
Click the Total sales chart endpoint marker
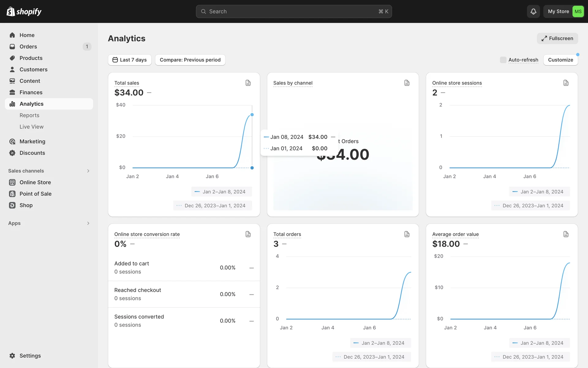click(x=252, y=115)
